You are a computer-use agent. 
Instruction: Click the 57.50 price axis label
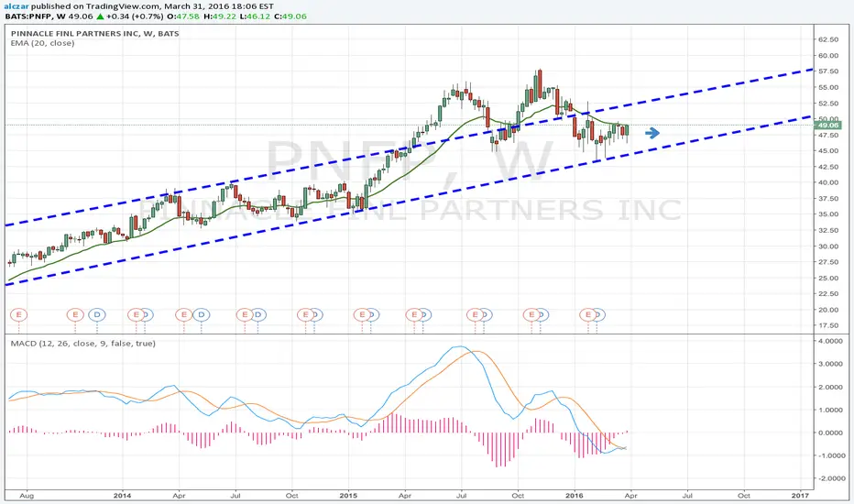pyautogui.click(x=827, y=71)
